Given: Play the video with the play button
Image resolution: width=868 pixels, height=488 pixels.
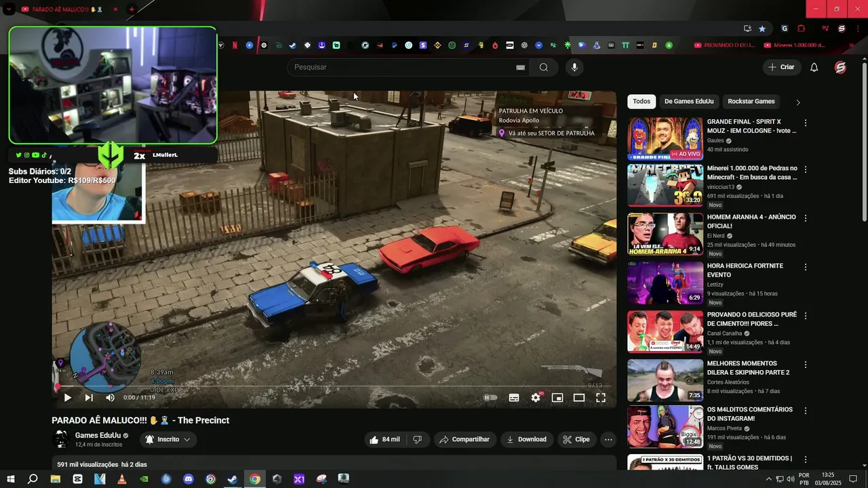Looking at the screenshot, I should click(x=67, y=398).
